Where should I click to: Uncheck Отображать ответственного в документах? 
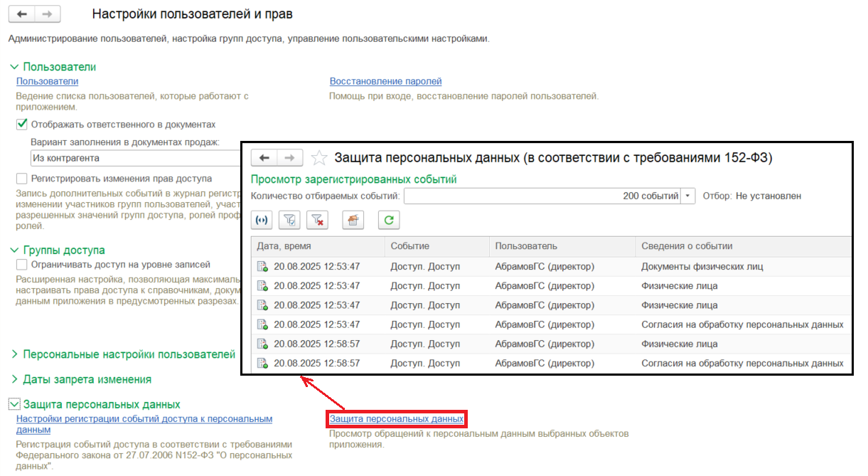tap(22, 124)
